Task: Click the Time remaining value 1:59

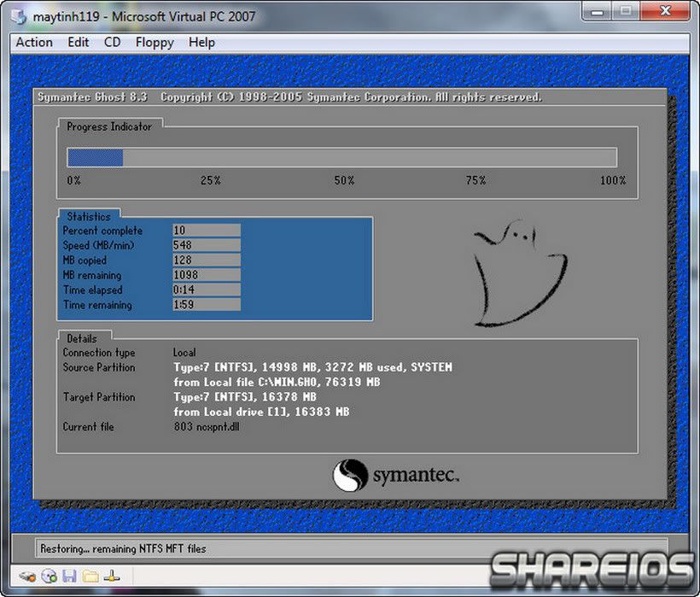Action: (x=207, y=305)
